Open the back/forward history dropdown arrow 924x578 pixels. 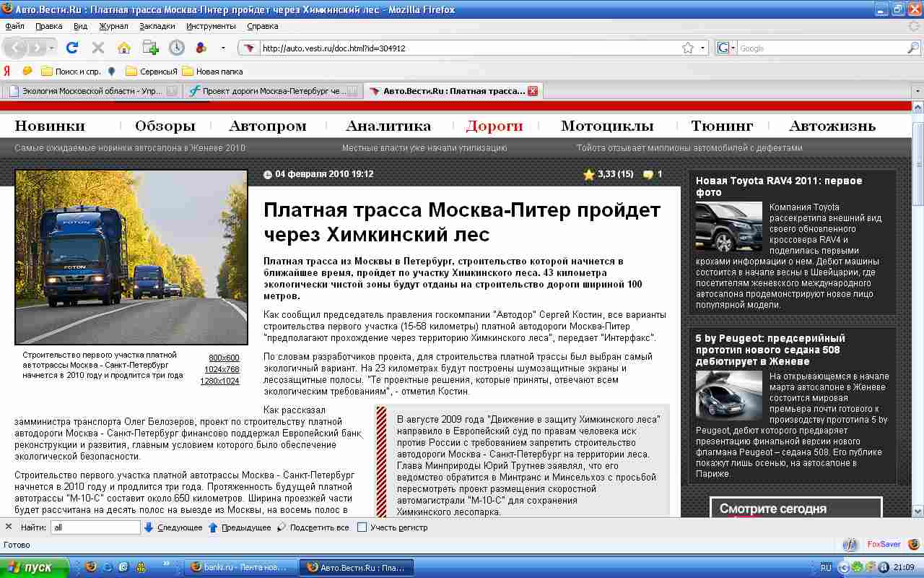(52, 48)
